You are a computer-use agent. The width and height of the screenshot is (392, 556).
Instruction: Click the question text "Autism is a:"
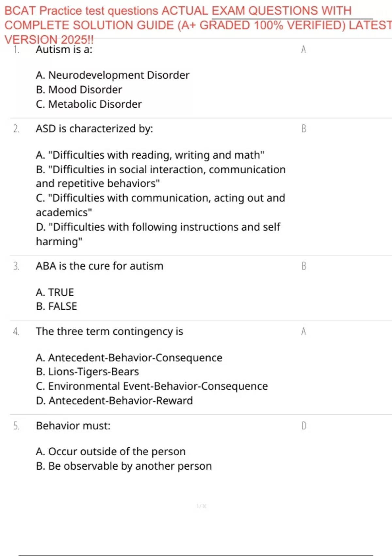point(64,49)
